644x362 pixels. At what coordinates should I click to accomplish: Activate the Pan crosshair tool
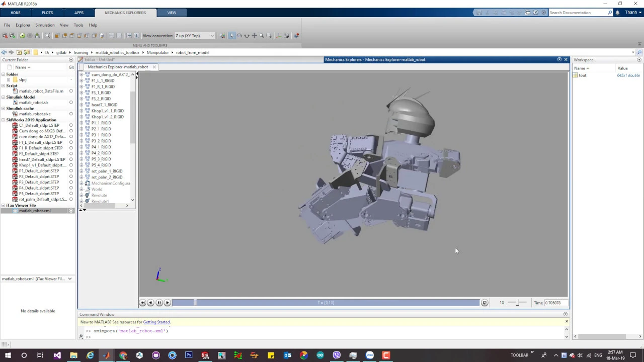point(254,36)
